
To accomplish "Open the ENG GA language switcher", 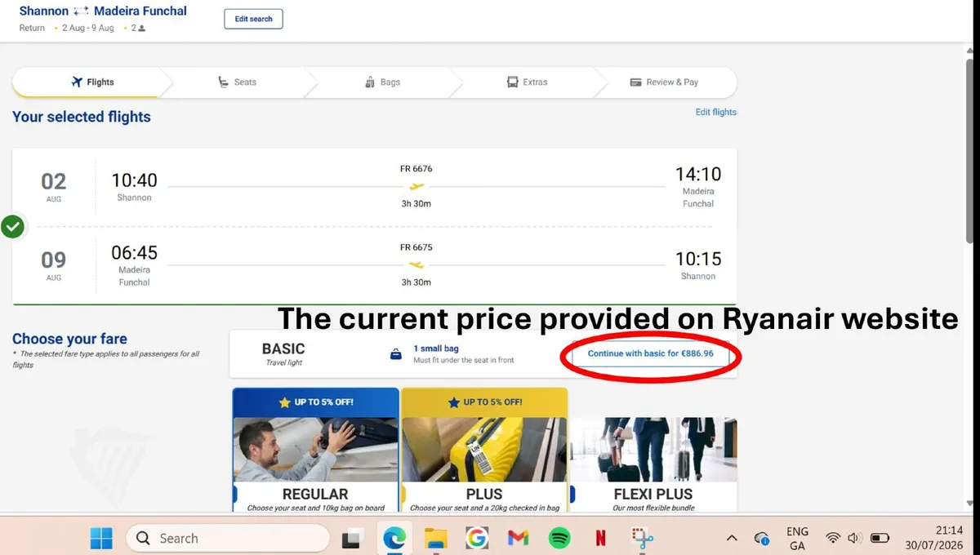I will tap(798, 539).
